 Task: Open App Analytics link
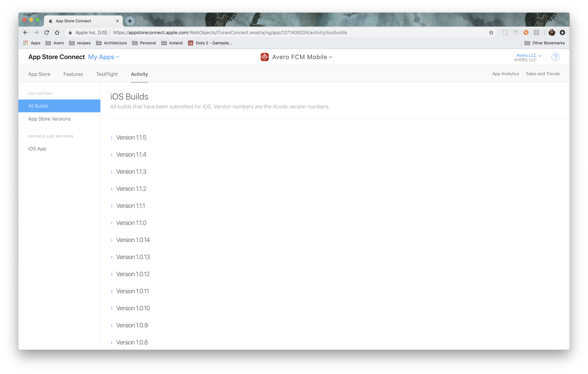505,74
